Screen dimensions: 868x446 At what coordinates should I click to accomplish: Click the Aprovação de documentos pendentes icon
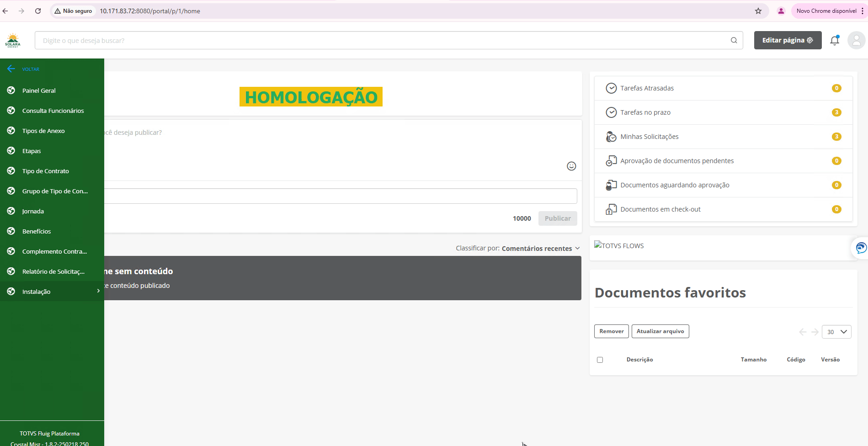pos(611,161)
